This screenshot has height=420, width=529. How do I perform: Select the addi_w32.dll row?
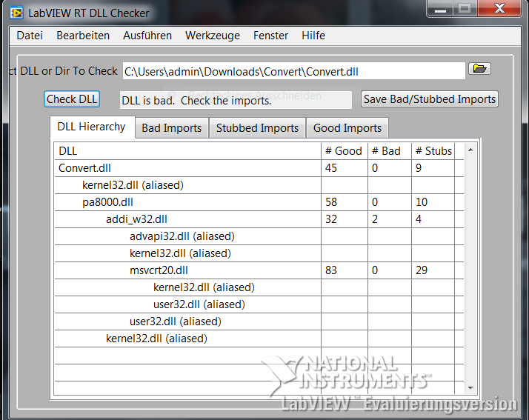[259, 219]
